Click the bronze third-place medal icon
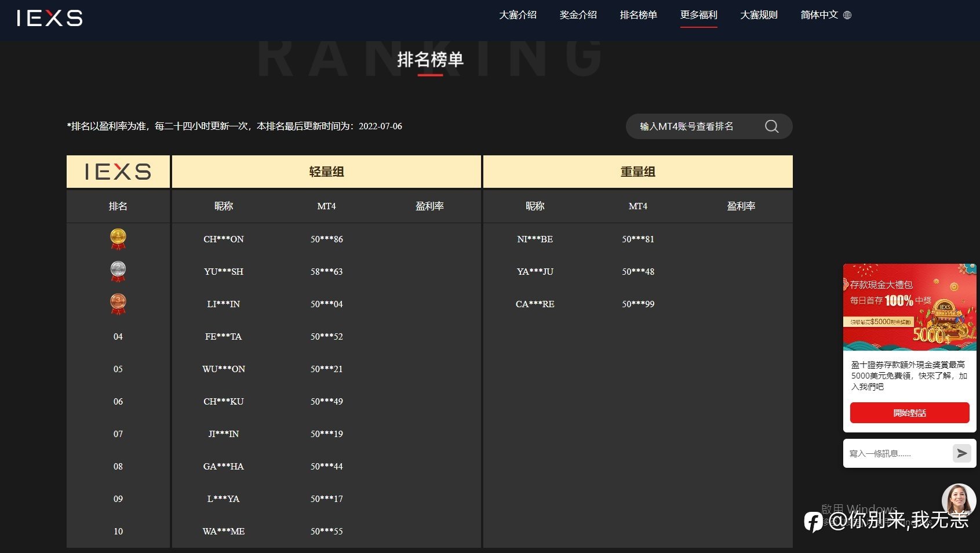 pos(118,304)
